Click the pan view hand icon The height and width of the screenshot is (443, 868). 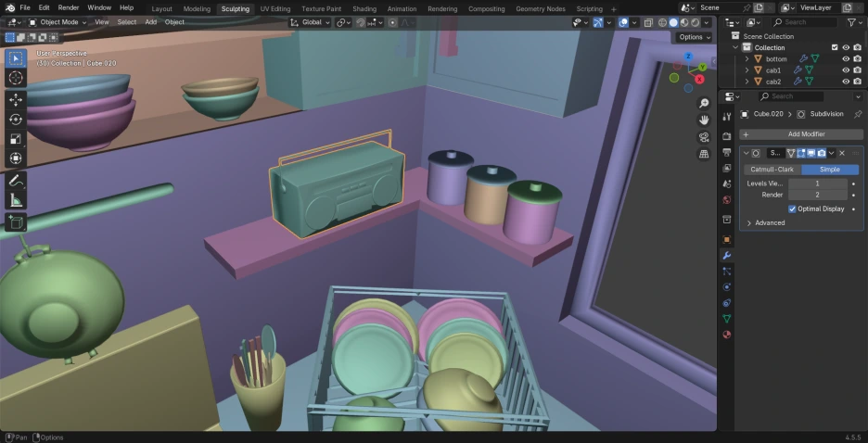(x=704, y=120)
